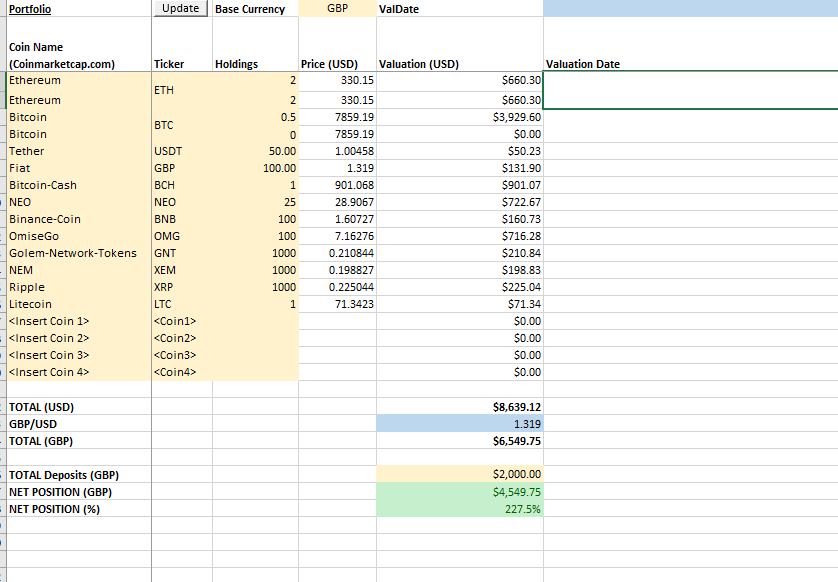Select the <Coin2> ticker placeholder
This screenshot has width=838, height=582.
182,338
